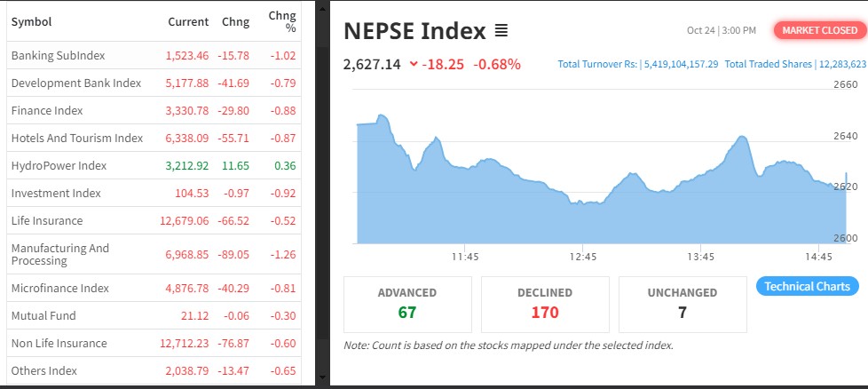The width and height of the screenshot is (868, 389).
Task: Click the red down arrow beside 2,627.14
Action: [414, 64]
